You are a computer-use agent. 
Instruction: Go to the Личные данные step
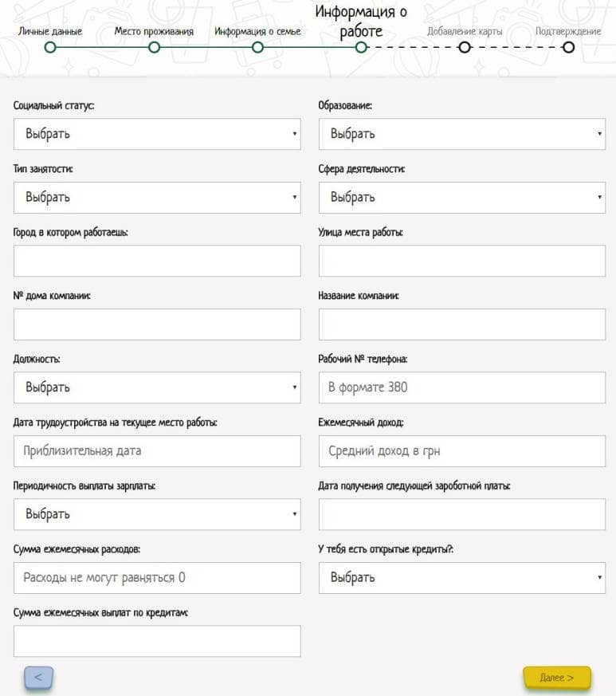[50, 47]
